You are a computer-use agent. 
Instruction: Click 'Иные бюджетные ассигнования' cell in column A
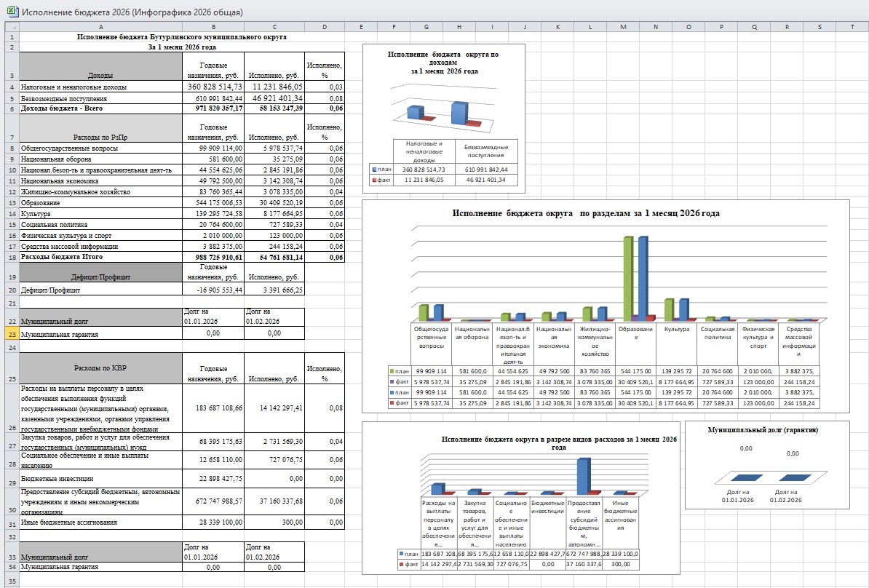click(x=100, y=522)
